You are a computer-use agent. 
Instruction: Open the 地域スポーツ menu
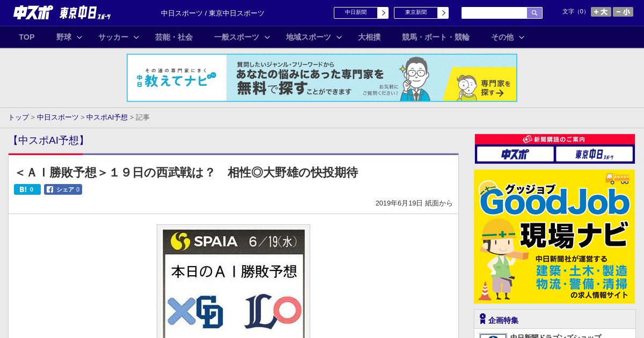pyautogui.click(x=309, y=37)
